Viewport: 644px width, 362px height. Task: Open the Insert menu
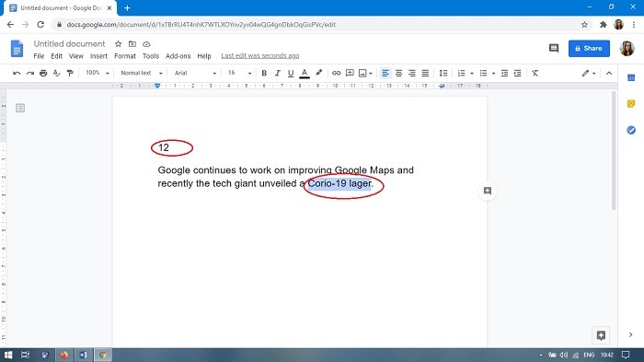(98, 56)
